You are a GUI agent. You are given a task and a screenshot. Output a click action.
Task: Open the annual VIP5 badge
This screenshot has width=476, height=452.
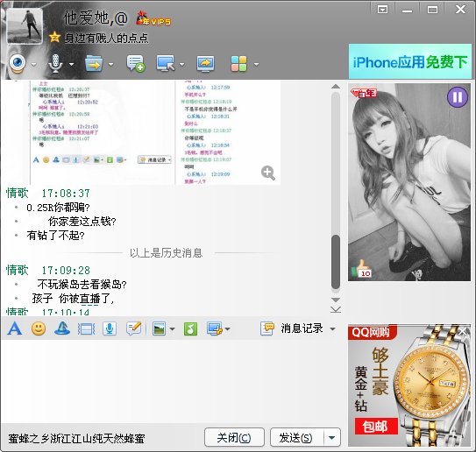point(153,18)
